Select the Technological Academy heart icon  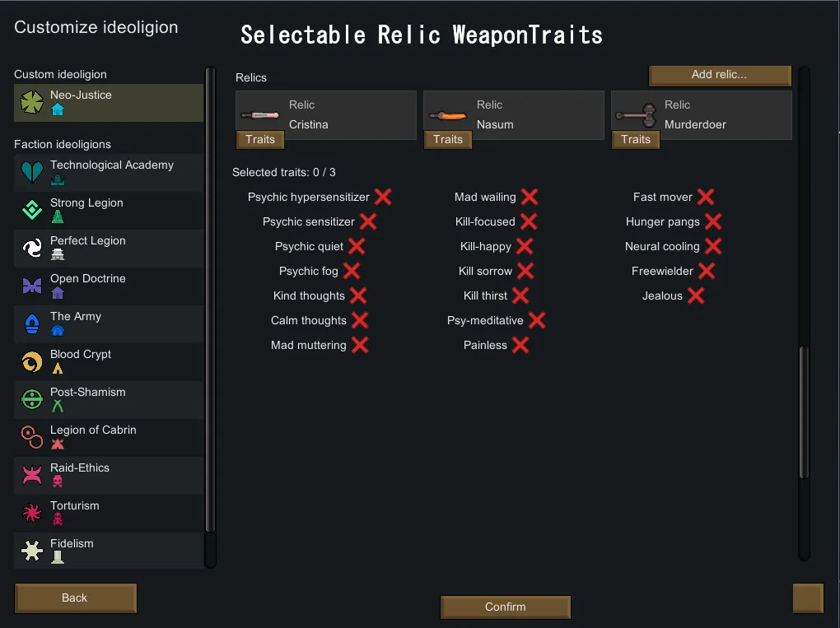32,172
